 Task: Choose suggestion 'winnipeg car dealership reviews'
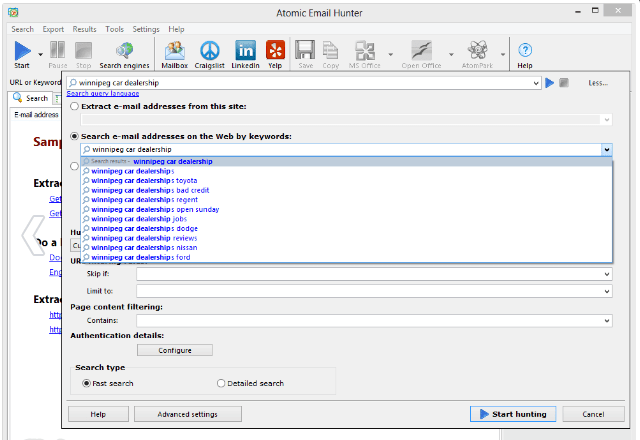(x=347, y=238)
